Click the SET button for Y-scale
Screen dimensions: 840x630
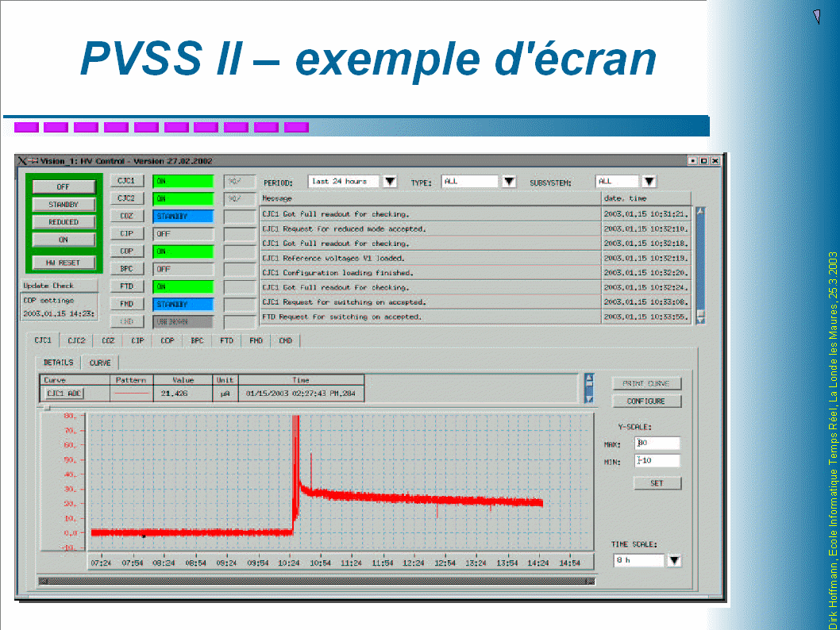click(x=657, y=482)
